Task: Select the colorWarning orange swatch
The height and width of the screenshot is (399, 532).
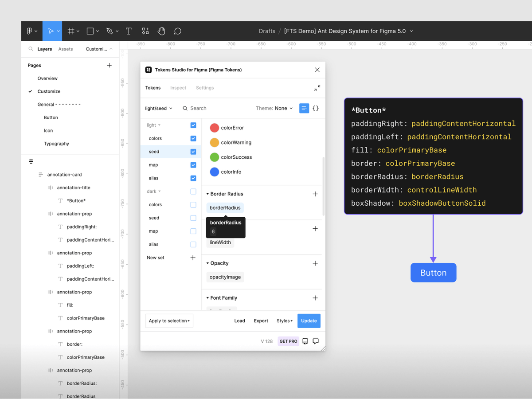Action: point(215,142)
